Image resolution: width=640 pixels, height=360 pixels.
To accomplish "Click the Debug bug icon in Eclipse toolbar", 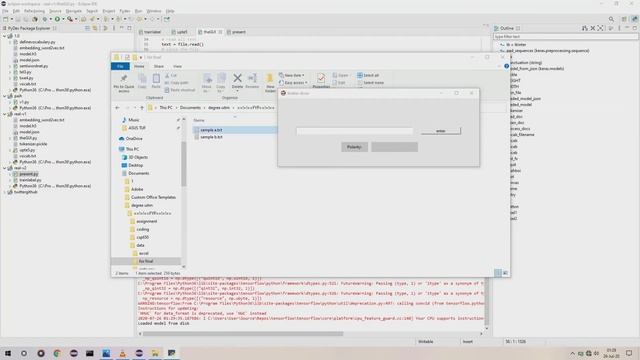I will [45, 19].
